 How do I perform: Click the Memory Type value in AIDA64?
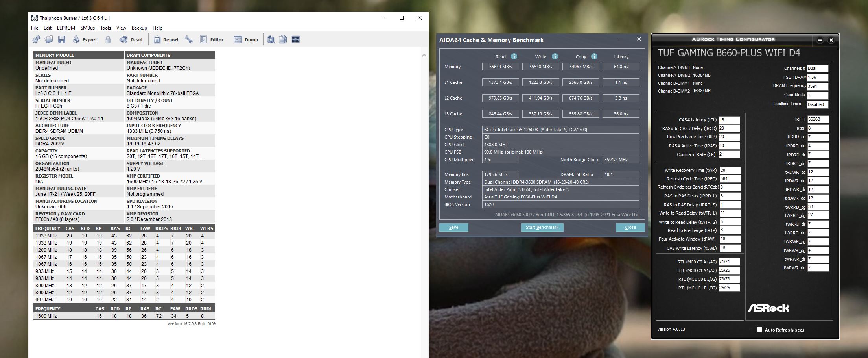pyautogui.click(x=560, y=182)
